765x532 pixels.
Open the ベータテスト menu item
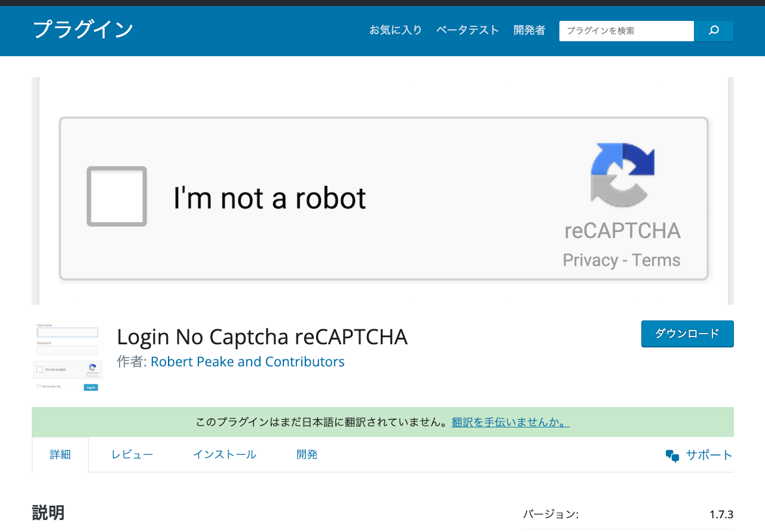467,30
